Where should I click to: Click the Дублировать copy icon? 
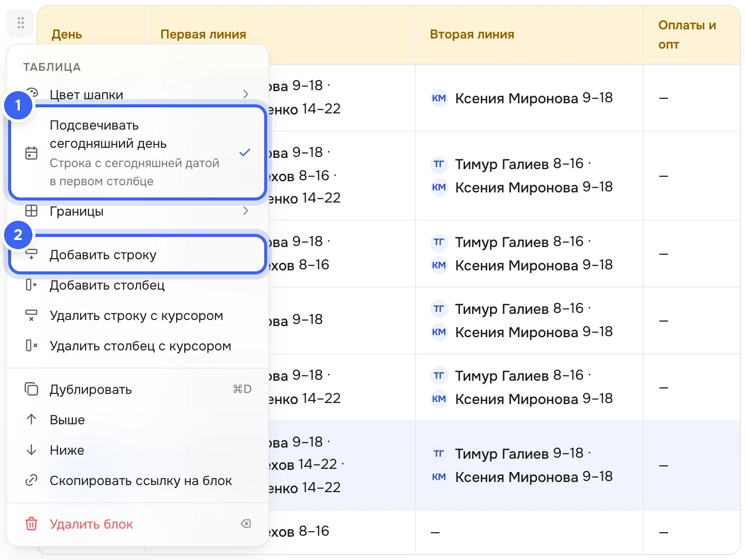point(31,389)
